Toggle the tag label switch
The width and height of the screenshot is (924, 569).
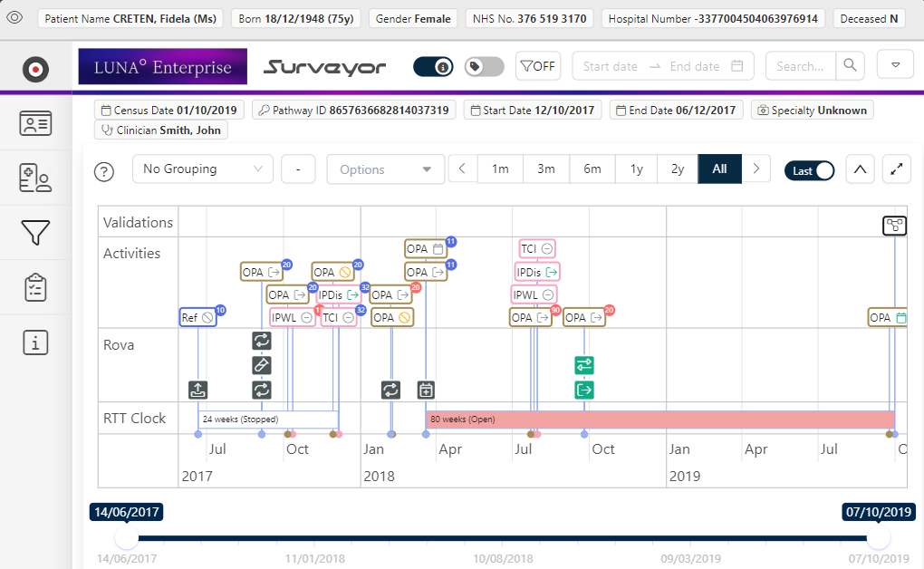point(484,66)
